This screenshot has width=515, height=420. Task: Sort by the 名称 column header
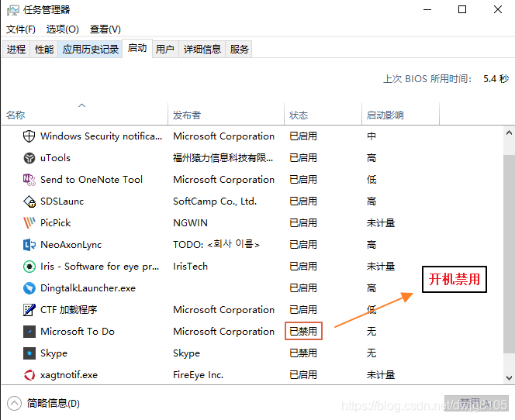[85, 114]
